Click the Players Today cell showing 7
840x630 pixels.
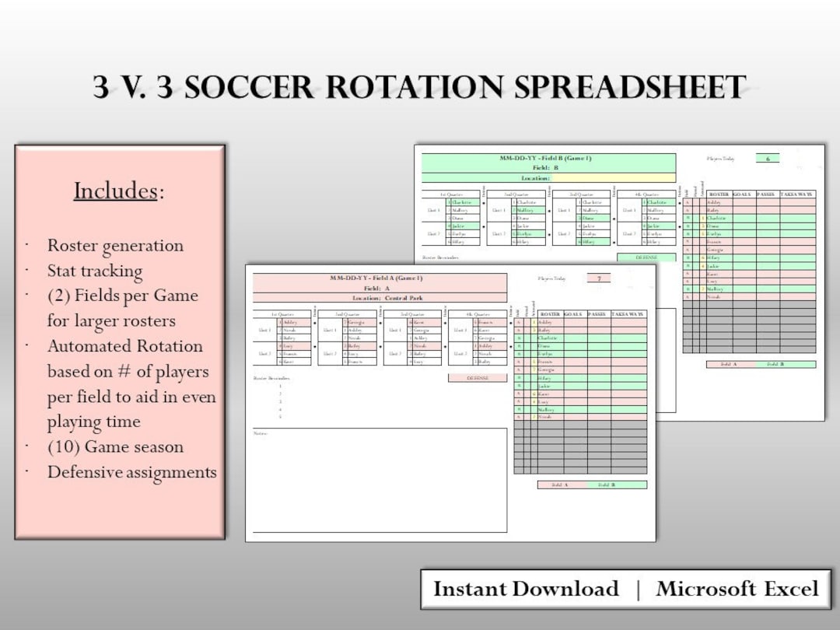point(599,278)
